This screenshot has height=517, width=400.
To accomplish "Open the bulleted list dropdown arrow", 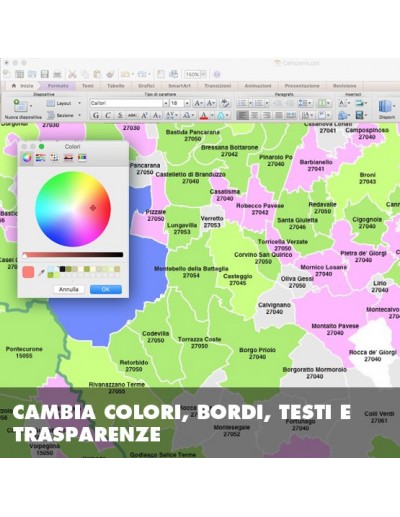I will [250, 103].
